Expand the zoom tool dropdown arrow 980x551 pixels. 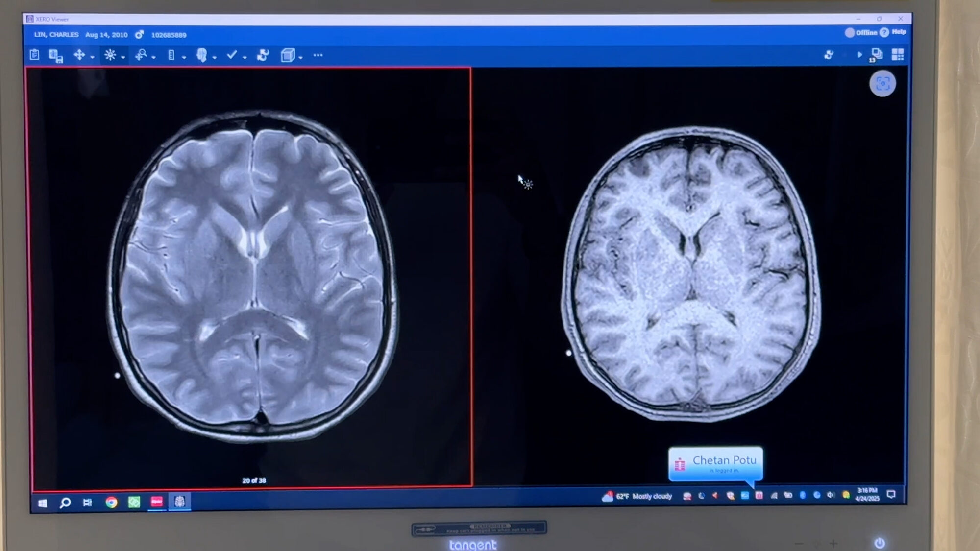point(153,57)
